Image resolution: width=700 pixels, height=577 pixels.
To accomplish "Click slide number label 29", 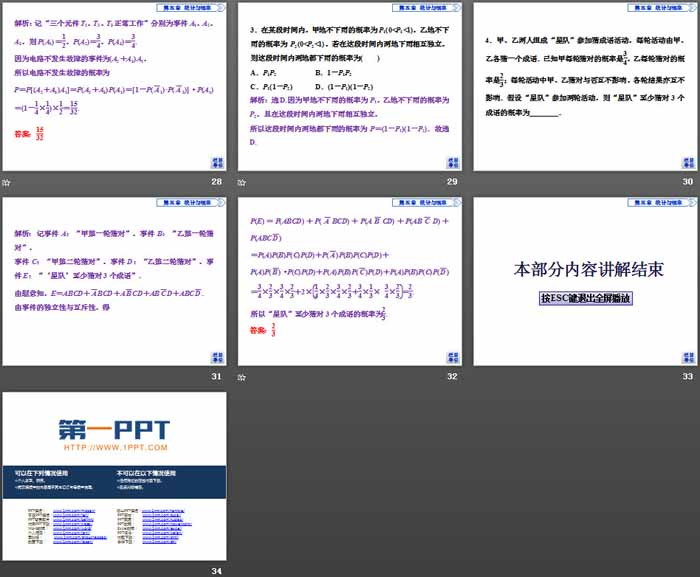I will click(x=452, y=181).
